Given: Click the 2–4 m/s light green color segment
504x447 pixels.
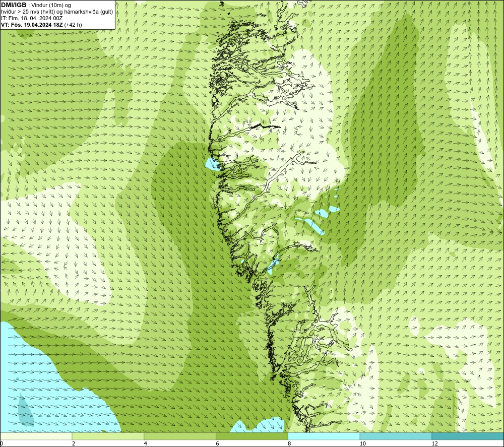Looking at the screenshot, I should (x=108, y=436).
